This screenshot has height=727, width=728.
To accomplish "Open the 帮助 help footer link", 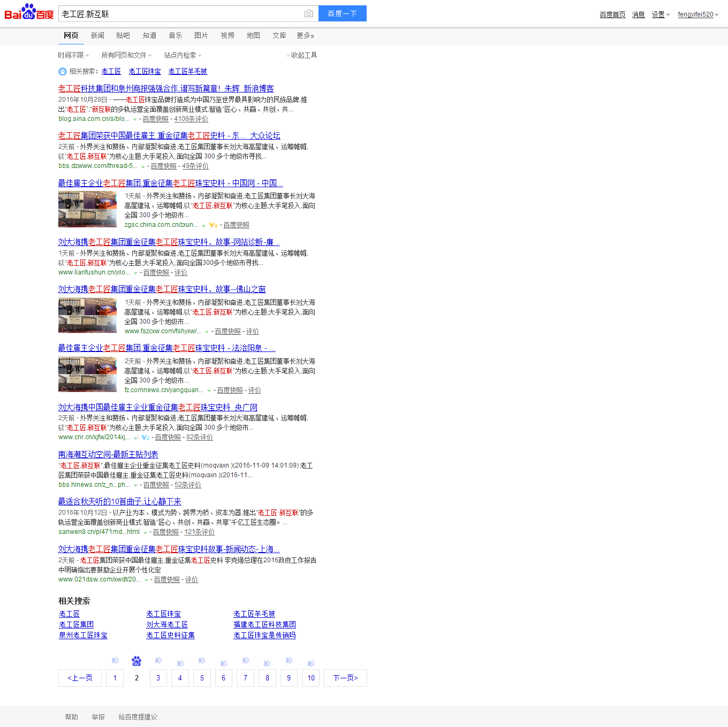I will click(71, 717).
